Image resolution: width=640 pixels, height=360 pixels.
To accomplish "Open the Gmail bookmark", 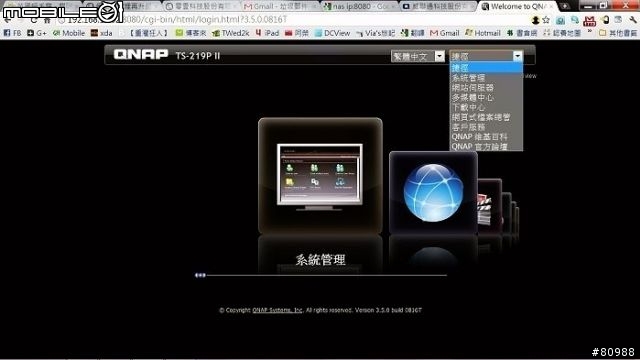I will (x=445, y=33).
